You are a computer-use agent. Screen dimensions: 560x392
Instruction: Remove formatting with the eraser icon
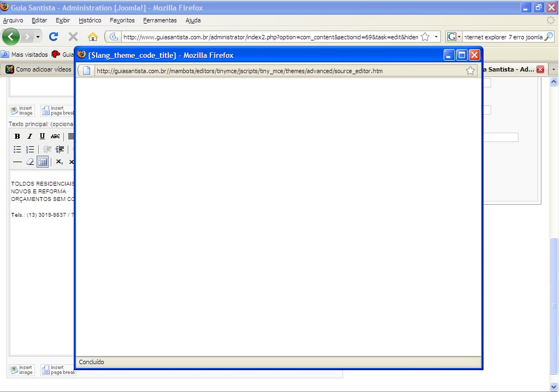coord(30,162)
